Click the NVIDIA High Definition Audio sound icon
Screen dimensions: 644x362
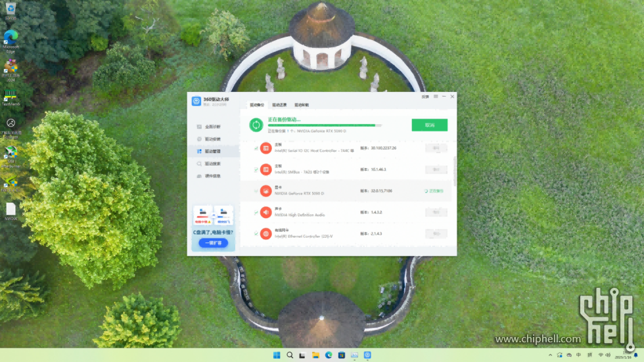(x=265, y=212)
